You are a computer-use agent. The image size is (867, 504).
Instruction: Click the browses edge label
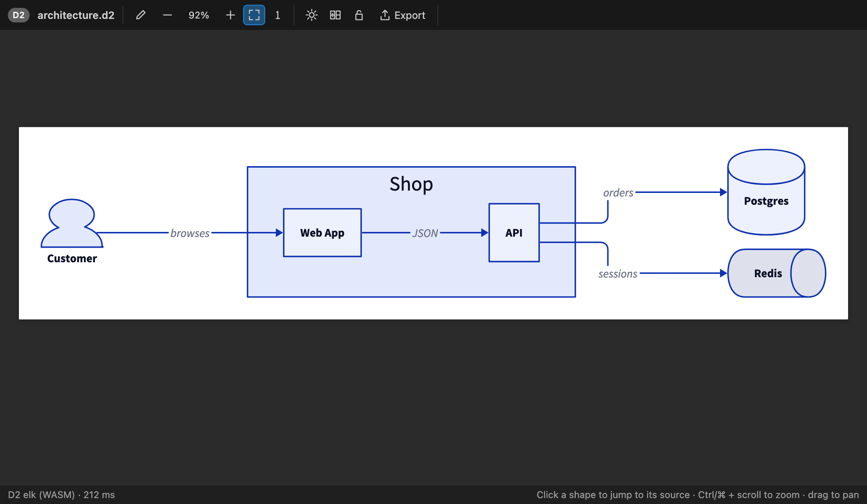tap(190, 233)
